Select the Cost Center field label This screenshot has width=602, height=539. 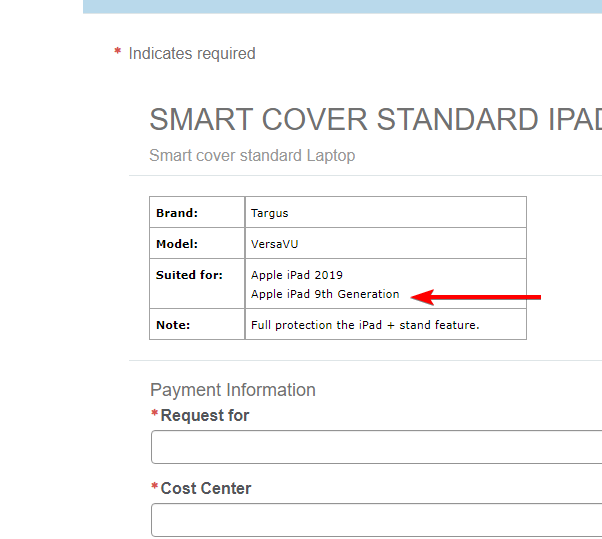click(206, 488)
